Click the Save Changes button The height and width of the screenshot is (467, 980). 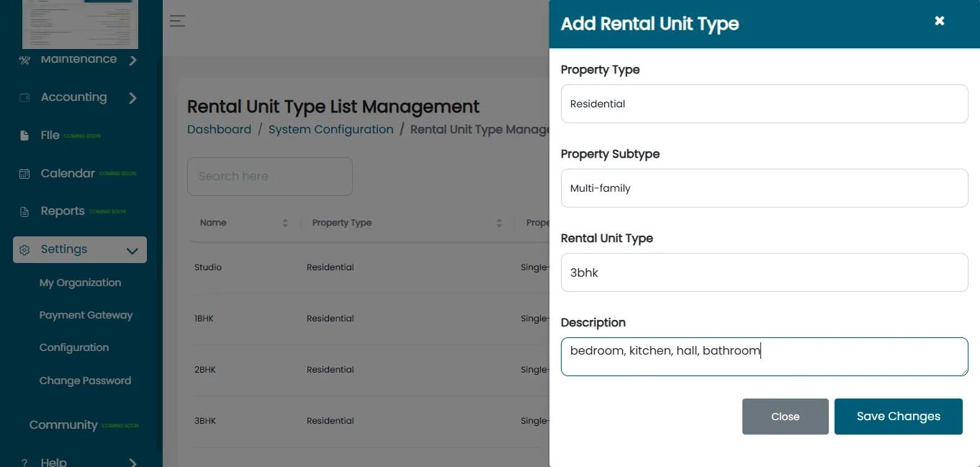tap(899, 417)
